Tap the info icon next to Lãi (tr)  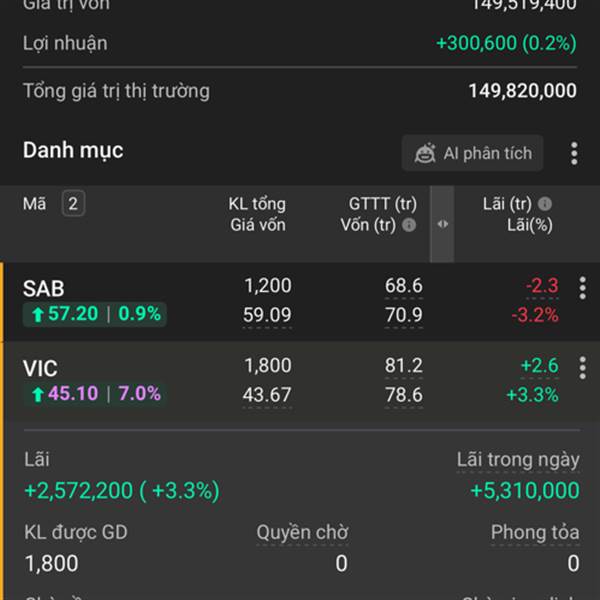tap(545, 204)
